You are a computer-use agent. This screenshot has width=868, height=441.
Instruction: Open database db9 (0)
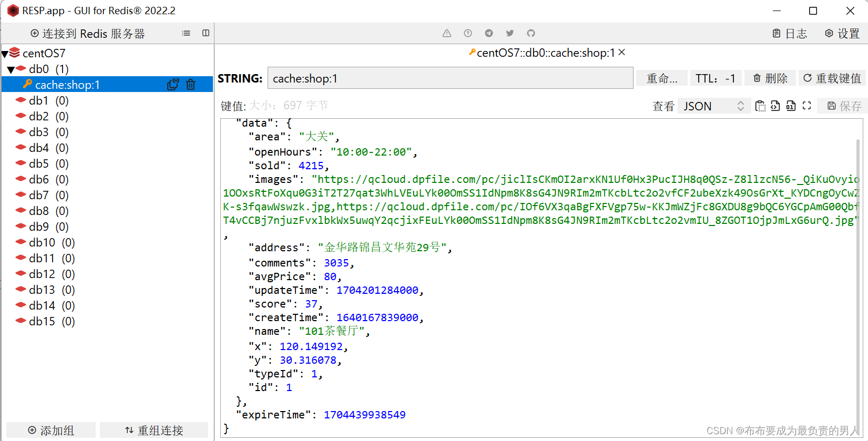click(48, 227)
